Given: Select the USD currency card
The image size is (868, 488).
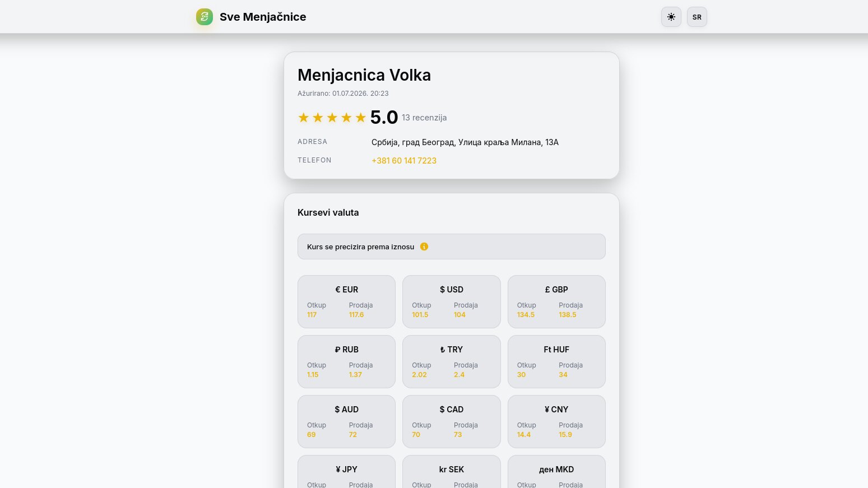Looking at the screenshot, I should pyautogui.click(x=452, y=301).
